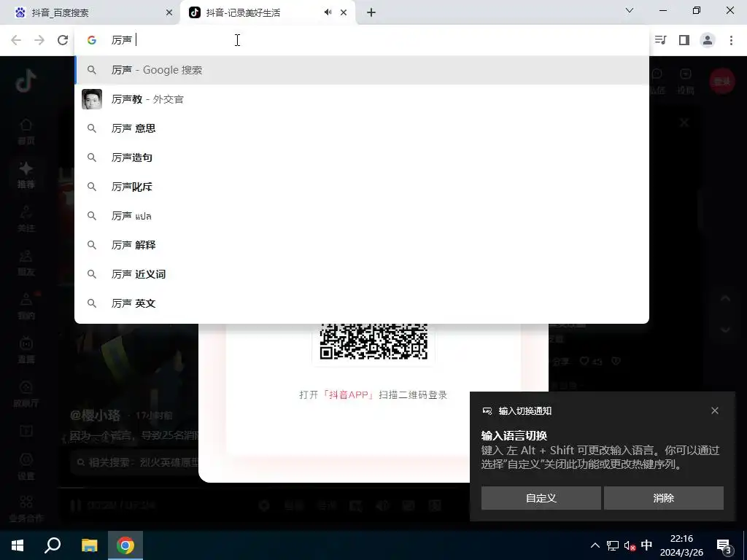The height and width of the screenshot is (560, 747).
Task: Select the 厉声造句 suggestion
Action: 362,157
